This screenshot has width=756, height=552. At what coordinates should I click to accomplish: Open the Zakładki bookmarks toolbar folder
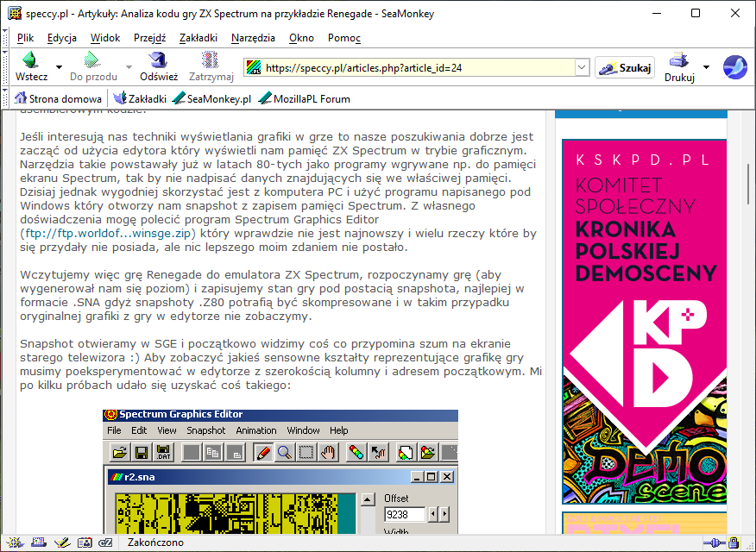tap(140, 98)
